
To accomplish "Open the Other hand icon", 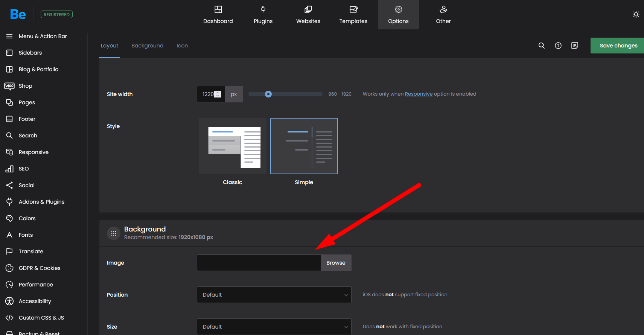I will click(443, 9).
